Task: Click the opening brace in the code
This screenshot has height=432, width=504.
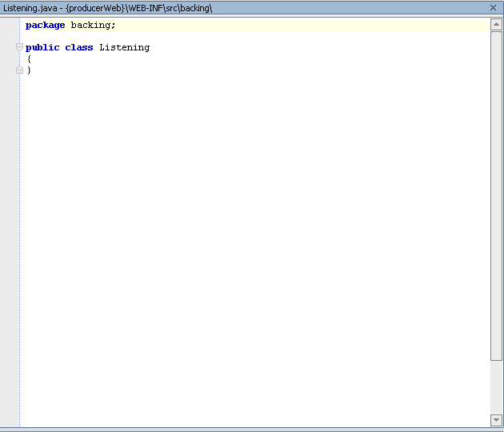Action: [x=30, y=59]
